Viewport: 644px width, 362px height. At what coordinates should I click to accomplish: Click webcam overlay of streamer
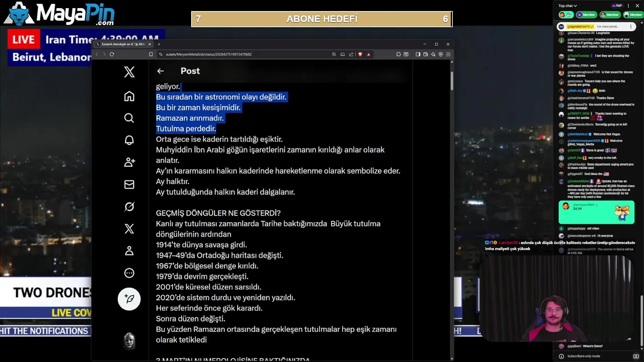(x=556, y=299)
